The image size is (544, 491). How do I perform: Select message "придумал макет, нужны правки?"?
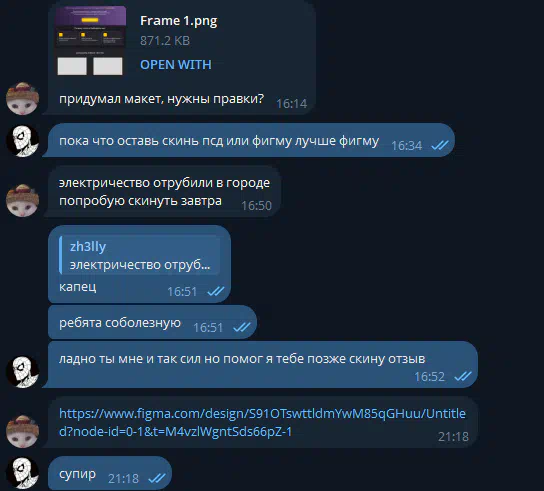click(161, 99)
